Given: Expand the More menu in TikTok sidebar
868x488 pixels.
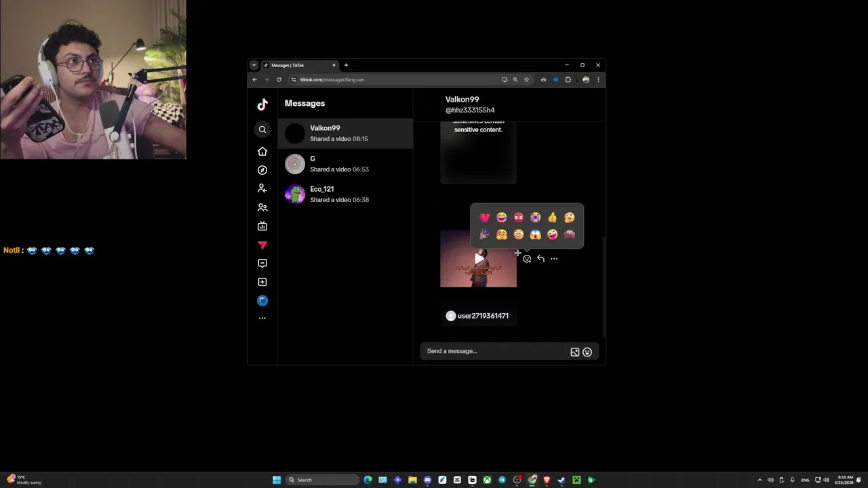Looking at the screenshot, I should (262, 318).
